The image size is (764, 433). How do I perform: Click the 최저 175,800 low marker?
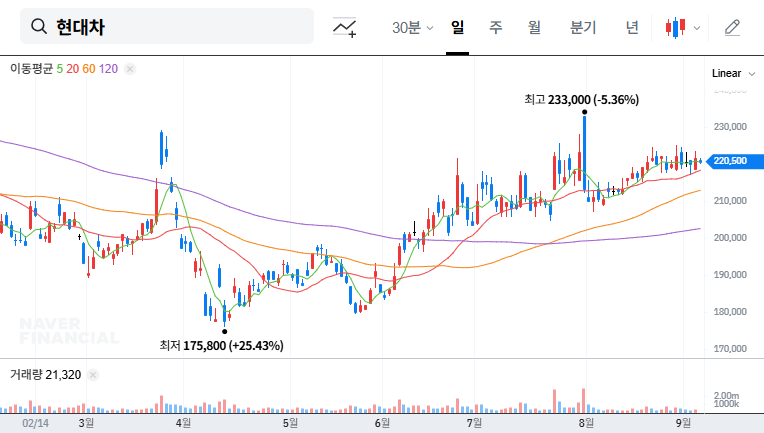click(221, 346)
